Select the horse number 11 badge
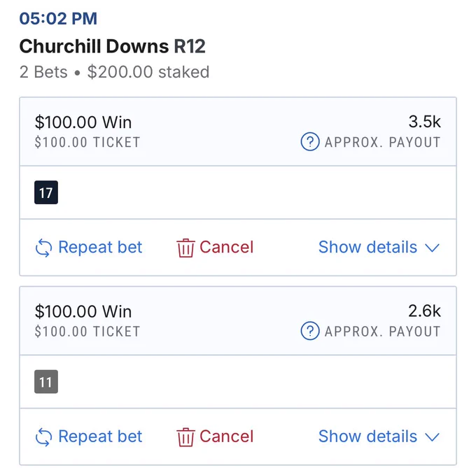The width and height of the screenshot is (476, 468). click(46, 382)
